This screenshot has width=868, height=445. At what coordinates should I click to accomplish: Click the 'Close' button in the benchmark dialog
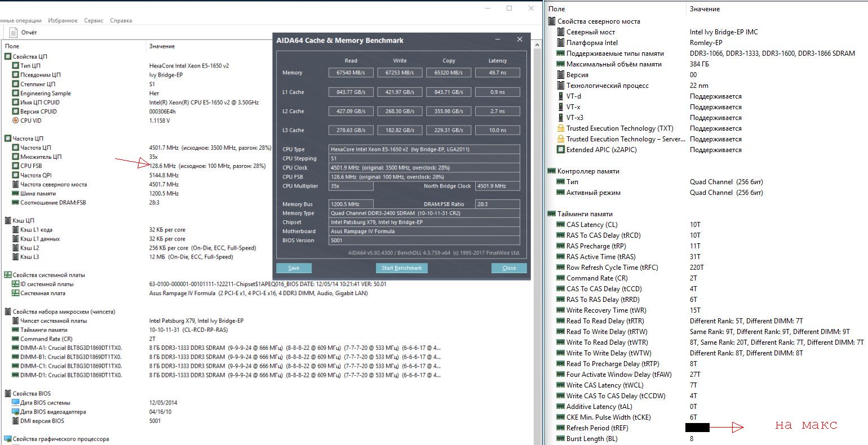[x=509, y=268]
